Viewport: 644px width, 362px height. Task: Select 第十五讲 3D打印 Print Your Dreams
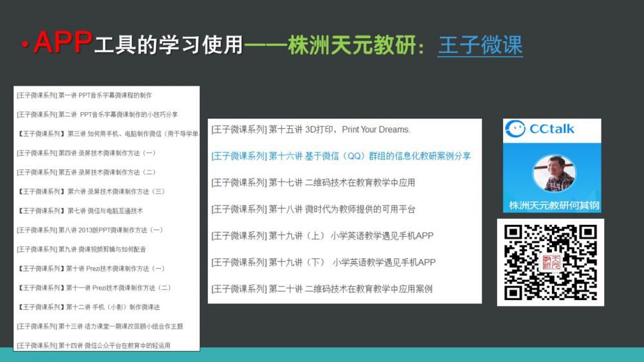pos(310,129)
